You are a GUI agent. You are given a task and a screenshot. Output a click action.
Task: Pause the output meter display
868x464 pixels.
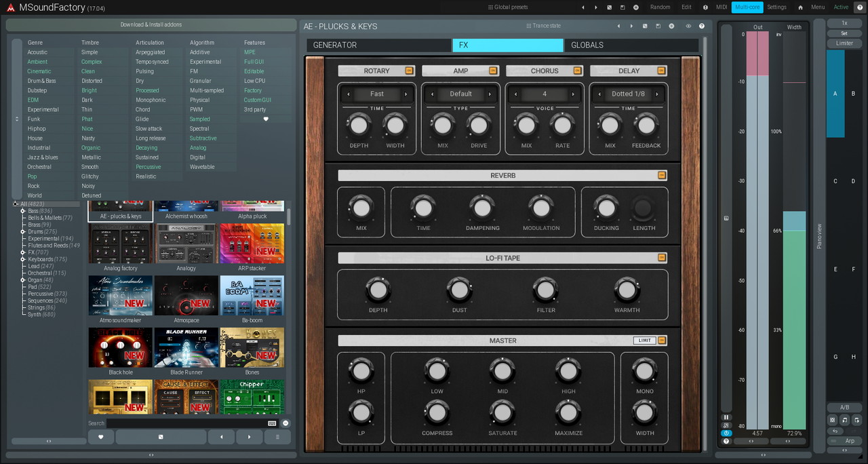726,417
